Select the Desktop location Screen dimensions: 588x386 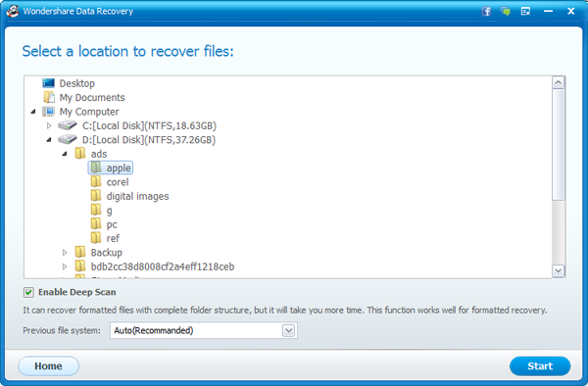coord(76,83)
